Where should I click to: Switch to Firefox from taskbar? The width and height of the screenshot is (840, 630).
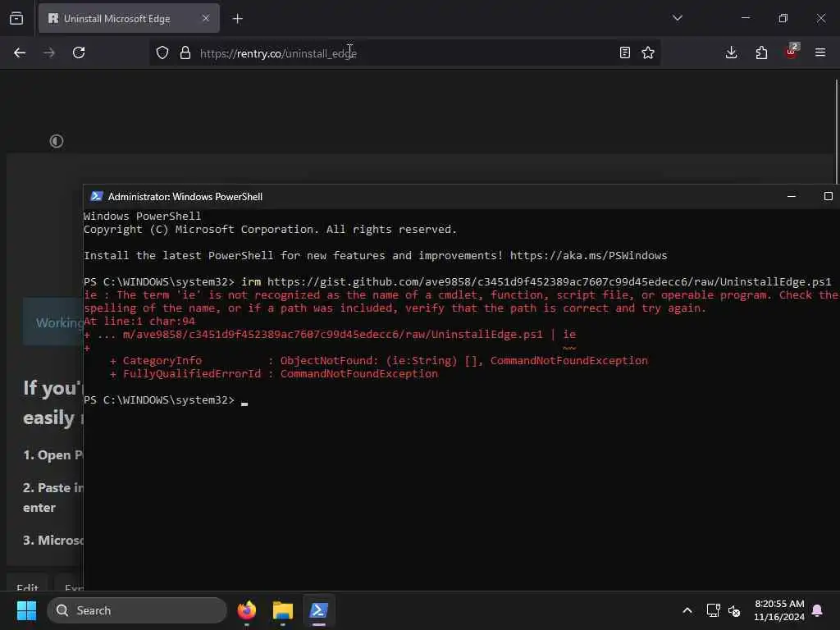click(x=246, y=610)
